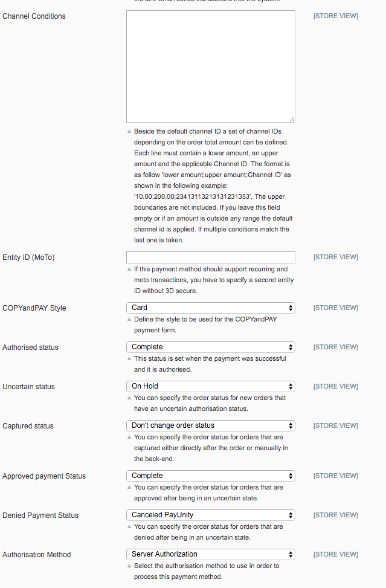Open the Authorisation Method dropdown
This screenshot has width=386, height=588.
[210, 554]
